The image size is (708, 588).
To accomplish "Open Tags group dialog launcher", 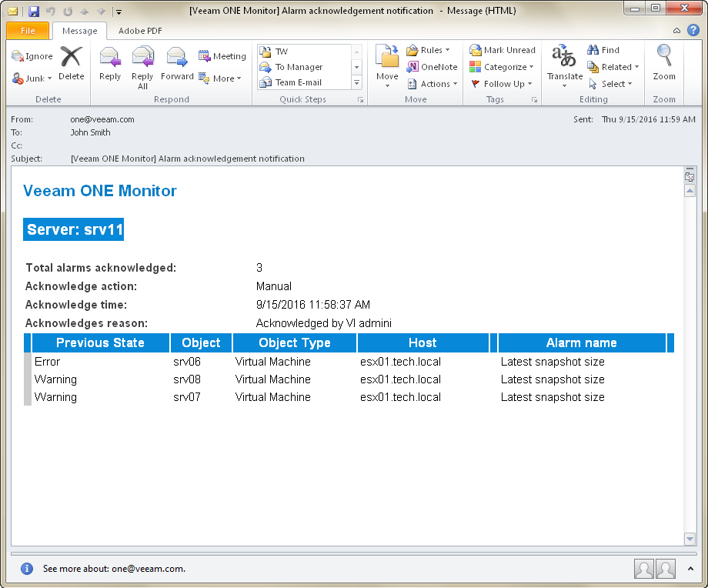I will [x=534, y=100].
